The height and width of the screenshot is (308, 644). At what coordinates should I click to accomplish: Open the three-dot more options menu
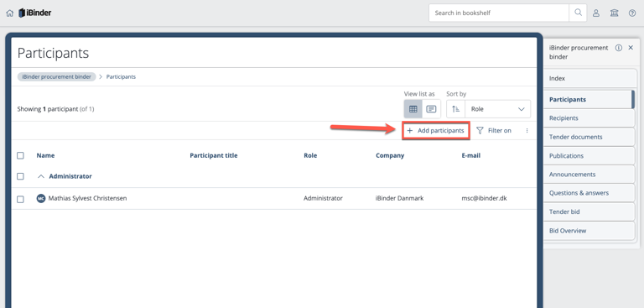[527, 131]
